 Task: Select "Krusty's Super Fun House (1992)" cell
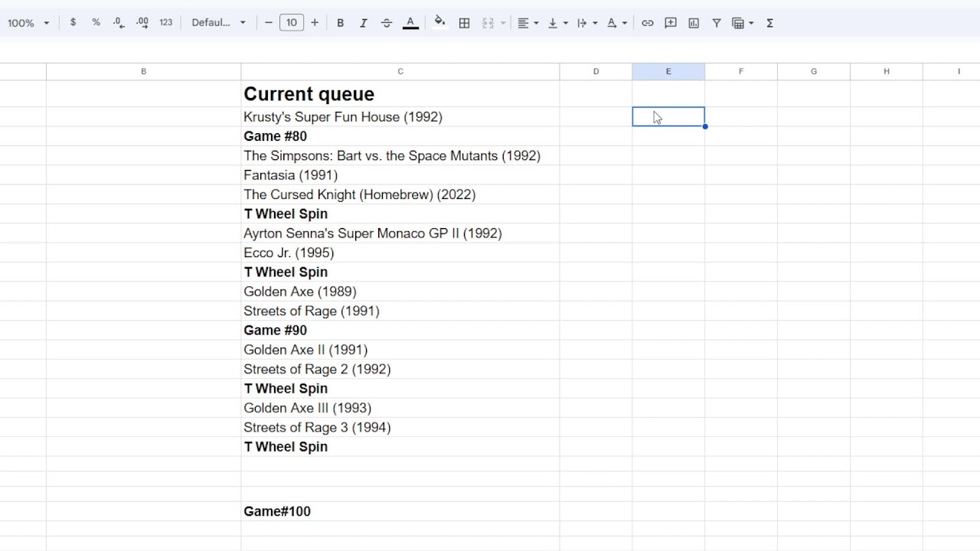[x=400, y=117]
